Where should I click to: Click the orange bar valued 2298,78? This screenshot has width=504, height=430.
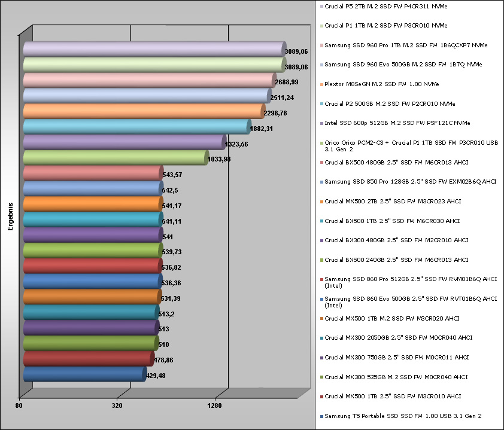[144, 111]
